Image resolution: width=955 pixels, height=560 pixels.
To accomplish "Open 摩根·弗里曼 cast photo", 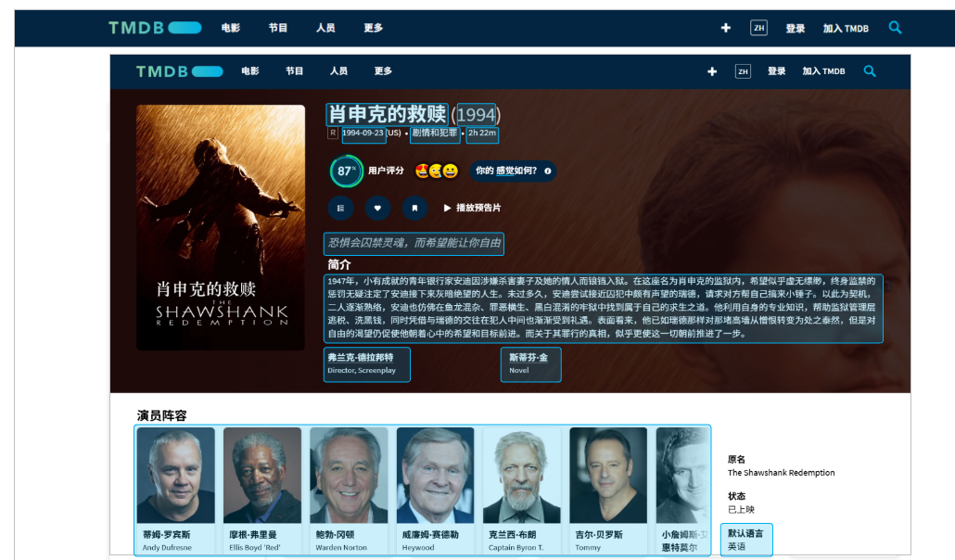I will pos(261,476).
